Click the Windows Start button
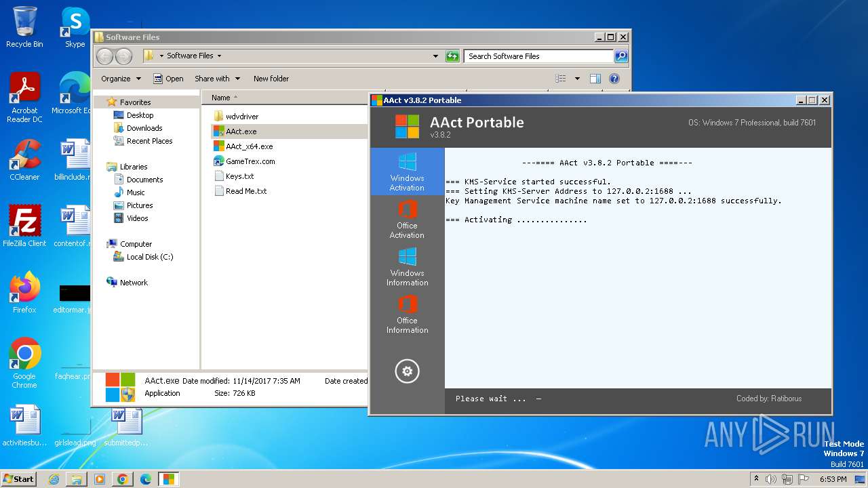The image size is (868, 488). pos(18,479)
